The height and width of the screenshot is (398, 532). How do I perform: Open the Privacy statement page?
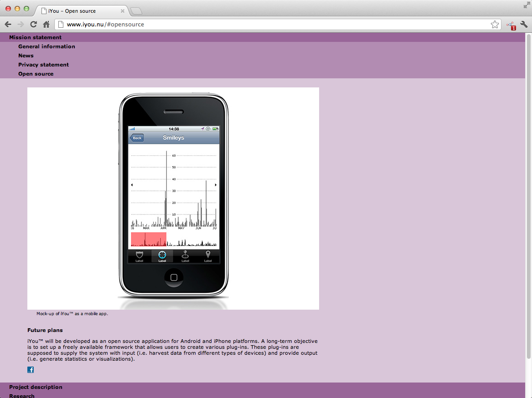tap(43, 65)
